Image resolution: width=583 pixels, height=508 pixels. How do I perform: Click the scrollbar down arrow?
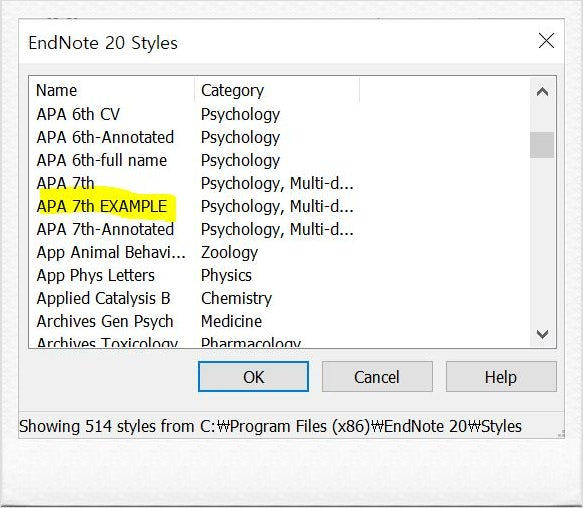(x=542, y=334)
